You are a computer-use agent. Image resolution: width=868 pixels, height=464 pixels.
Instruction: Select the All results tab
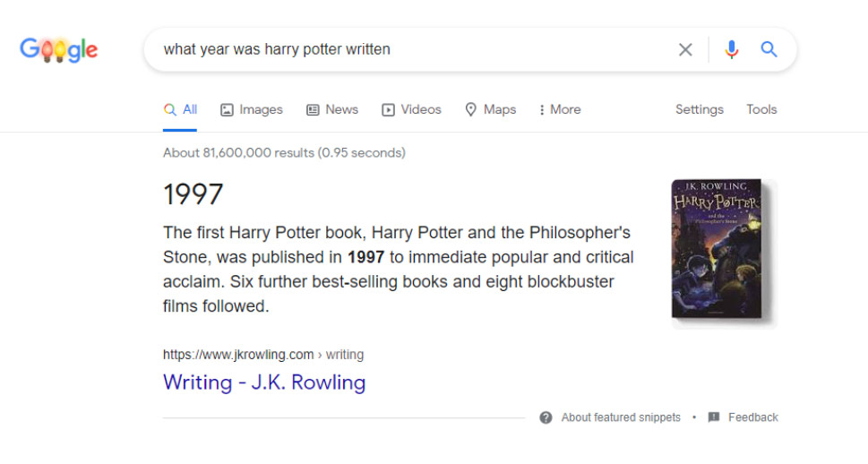180,109
